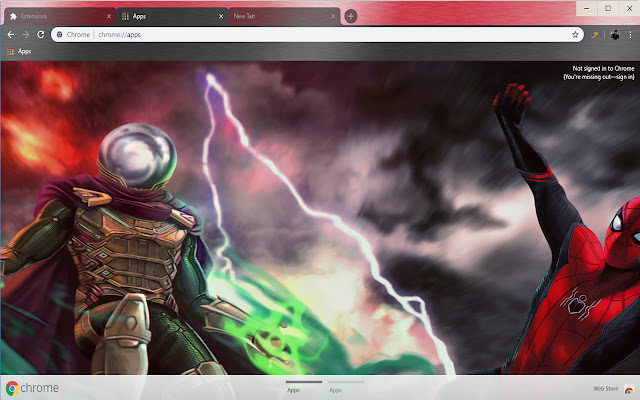
Task: Click the forward navigation arrow
Action: click(x=26, y=35)
